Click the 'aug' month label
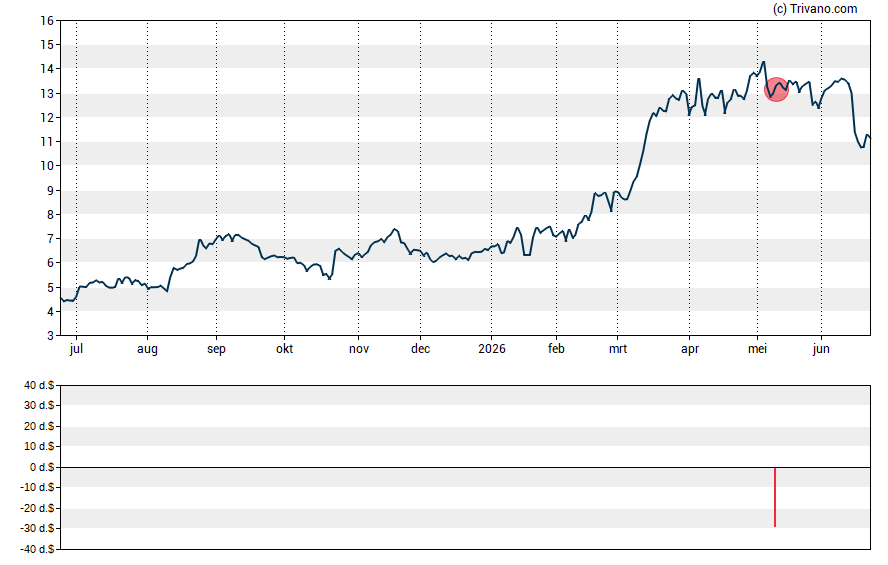The image size is (888, 565). coord(147,349)
